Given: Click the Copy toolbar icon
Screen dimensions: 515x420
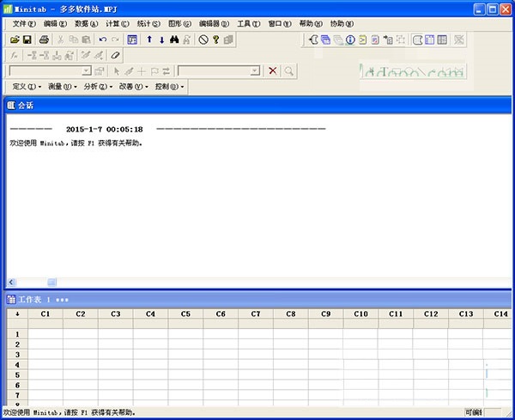Looking at the screenshot, I should click(x=73, y=40).
